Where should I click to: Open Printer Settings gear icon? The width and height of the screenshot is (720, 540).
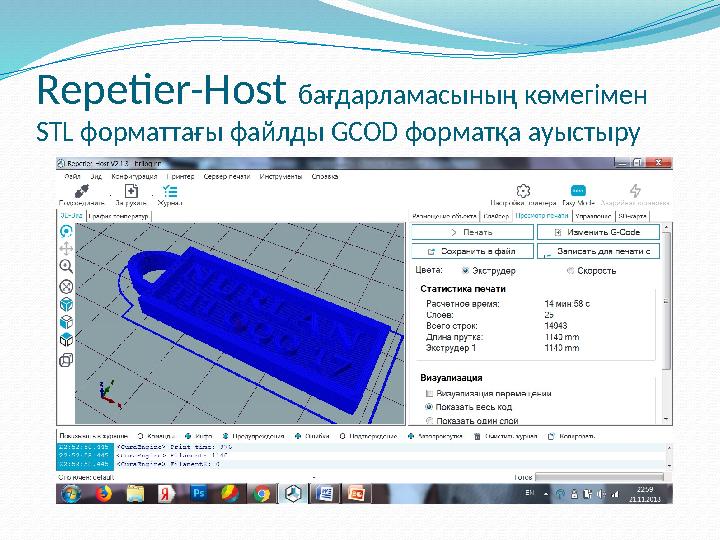pos(523,191)
